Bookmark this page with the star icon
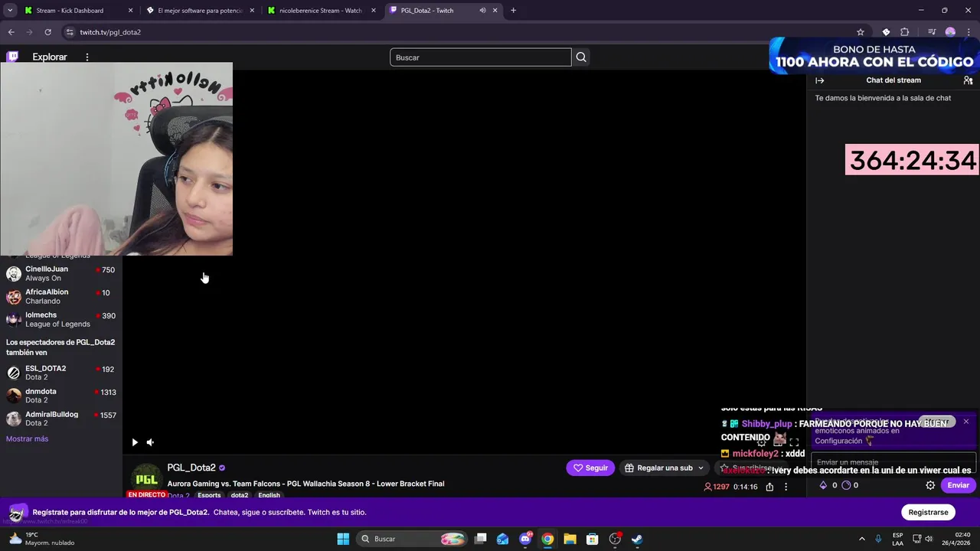This screenshot has width=980, height=551. 861,32
